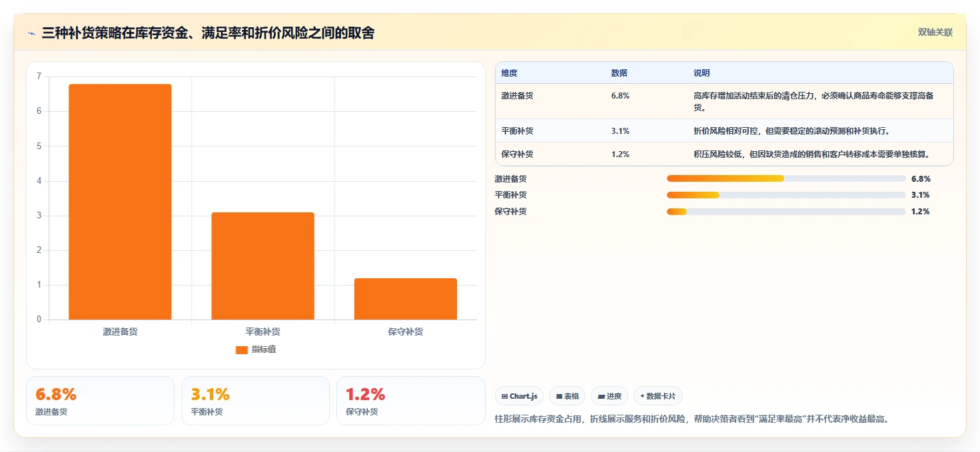This screenshot has height=452, width=980.
Task: Click the 激进备货 table row name
Action: [517, 96]
